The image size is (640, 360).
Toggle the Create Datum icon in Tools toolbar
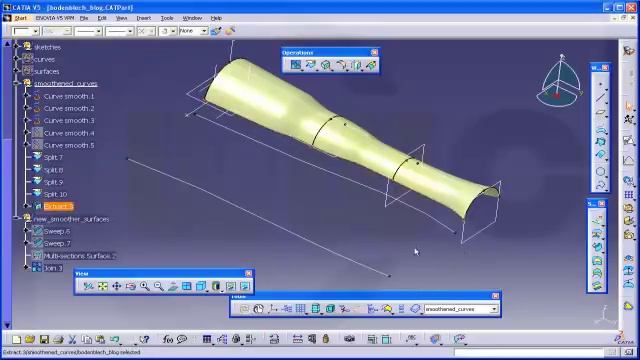click(x=344, y=309)
